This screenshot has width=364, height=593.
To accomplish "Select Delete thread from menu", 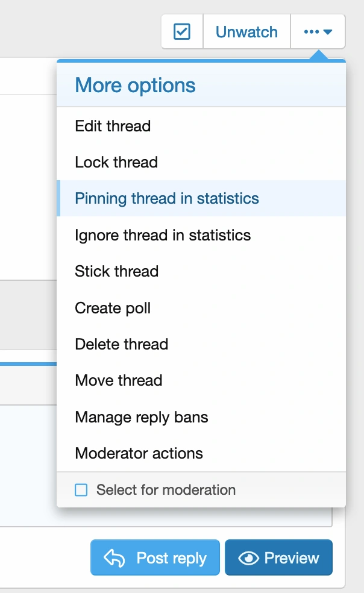I will [121, 344].
